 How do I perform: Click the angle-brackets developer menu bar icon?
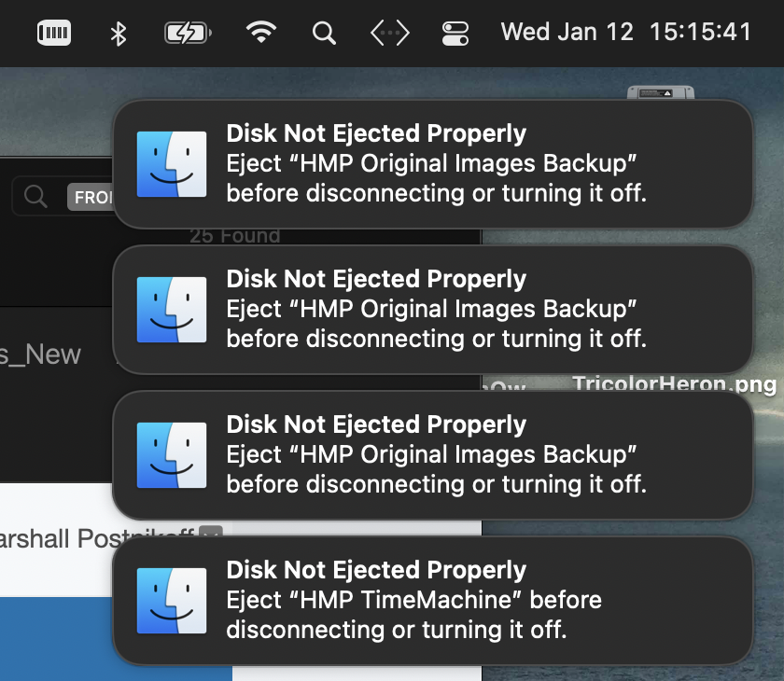(389, 32)
